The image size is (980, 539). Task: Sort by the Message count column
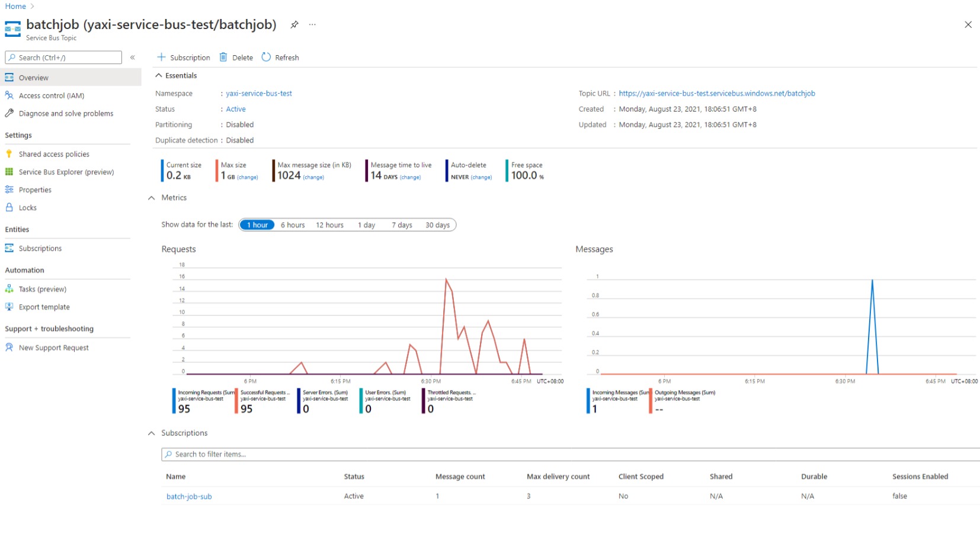pyautogui.click(x=460, y=477)
